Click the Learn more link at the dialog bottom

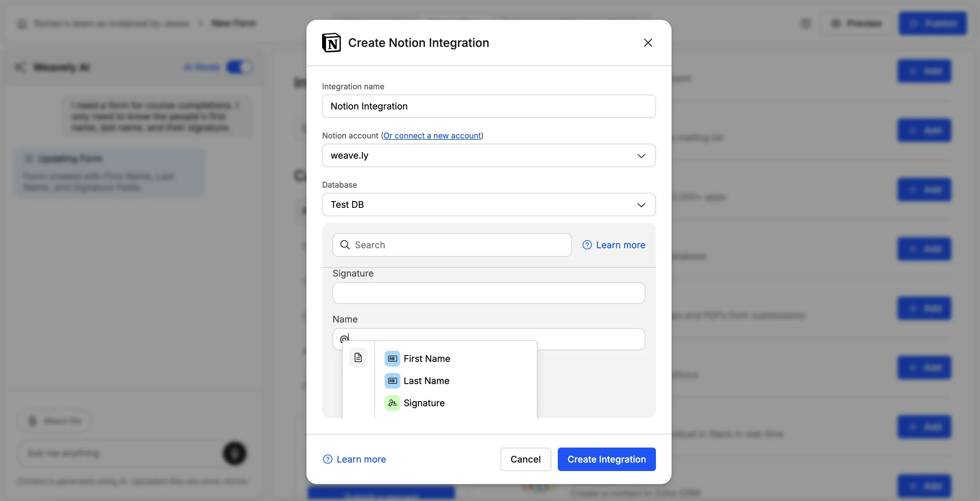click(x=361, y=459)
